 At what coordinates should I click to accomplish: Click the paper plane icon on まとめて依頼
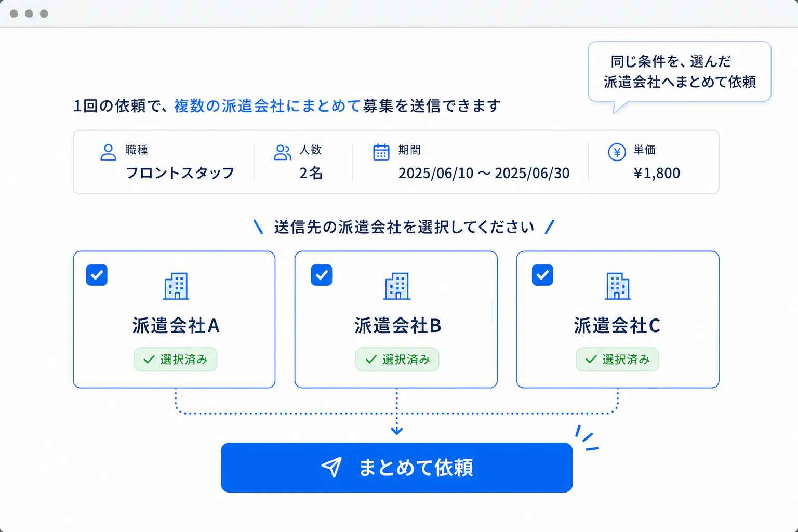pos(331,467)
